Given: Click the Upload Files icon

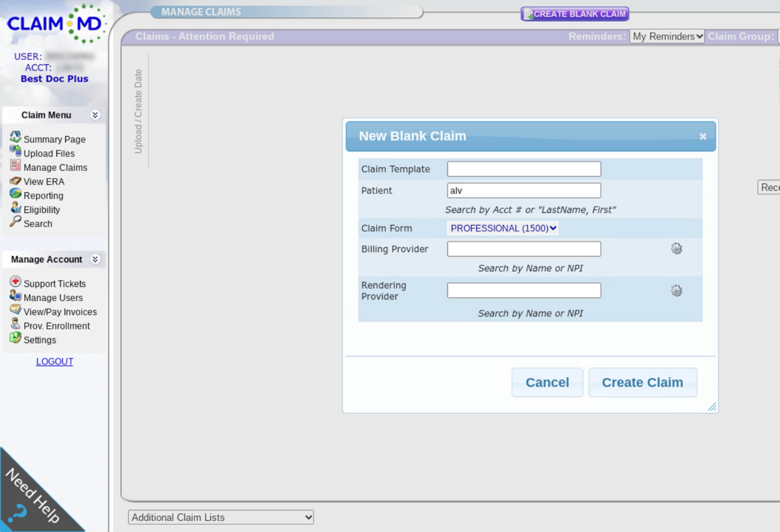Looking at the screenshot, I should tap(15, 152).
